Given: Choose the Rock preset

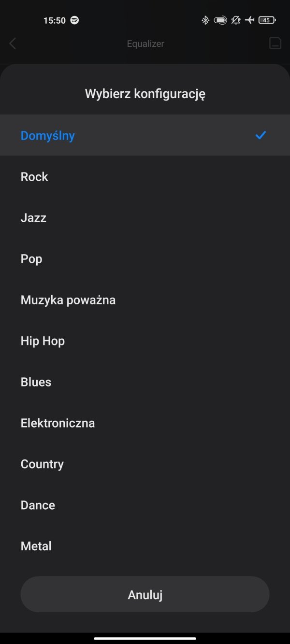Looking at the screenshot, I should pyautogui.click(x=145, y=176).
